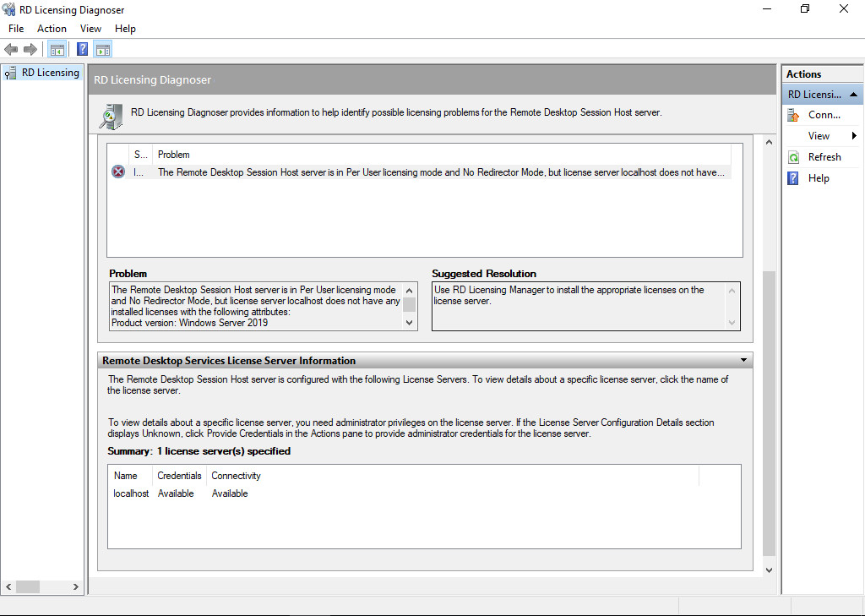
Task: Click the Connectivity column header
Action: [x=236, y=476]
